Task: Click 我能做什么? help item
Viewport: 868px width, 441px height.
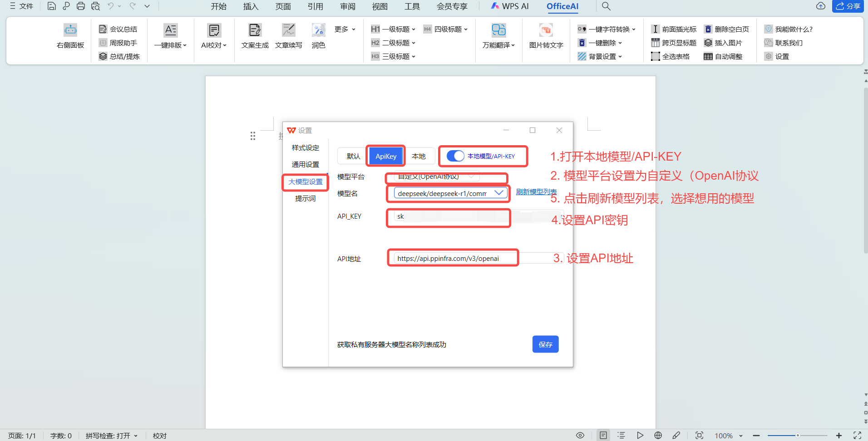Action: point(788,29)
